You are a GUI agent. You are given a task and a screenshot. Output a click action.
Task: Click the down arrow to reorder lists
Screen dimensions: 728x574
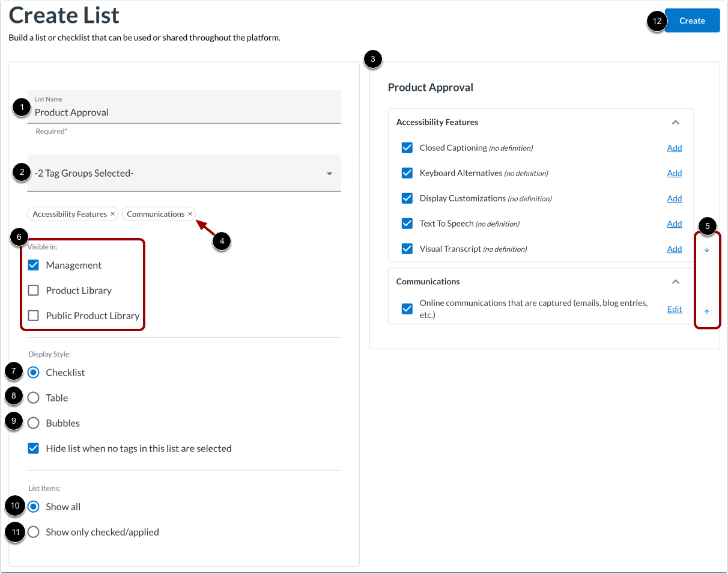click(706, 249)
